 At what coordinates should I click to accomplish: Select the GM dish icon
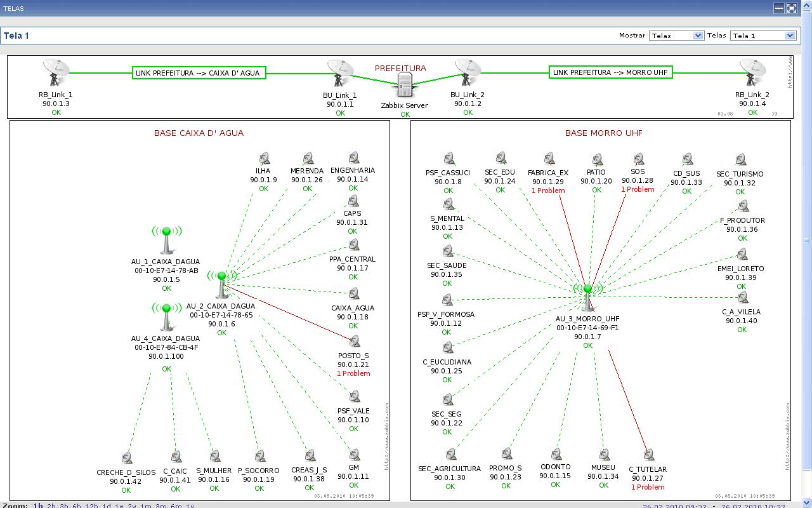click(x=354, y=455)
